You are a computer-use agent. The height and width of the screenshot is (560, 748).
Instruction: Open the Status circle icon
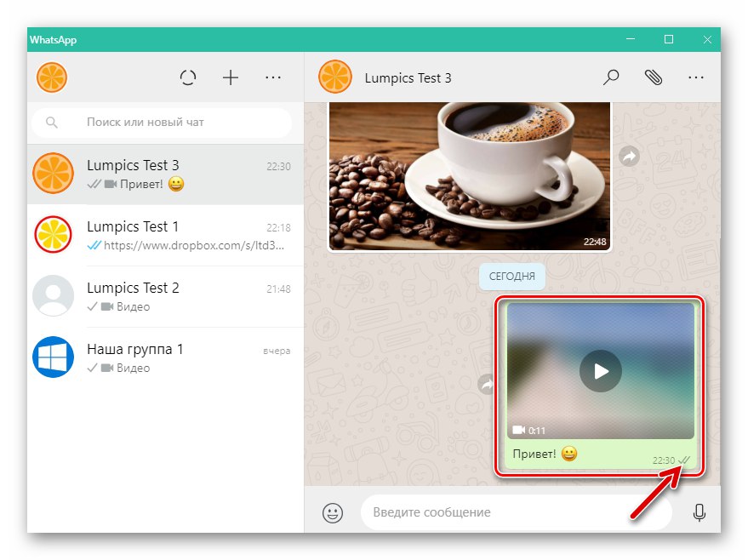point(188,77)
